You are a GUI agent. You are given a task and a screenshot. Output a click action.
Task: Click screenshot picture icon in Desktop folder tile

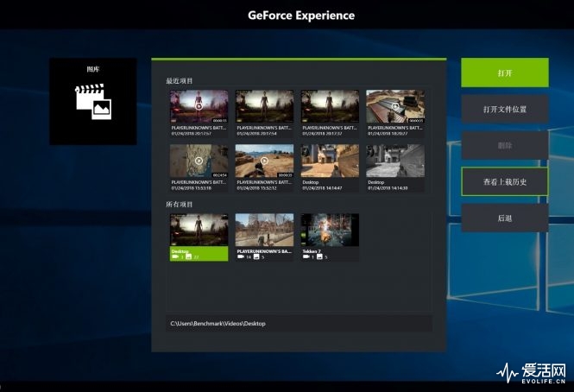tap(188, 256)
